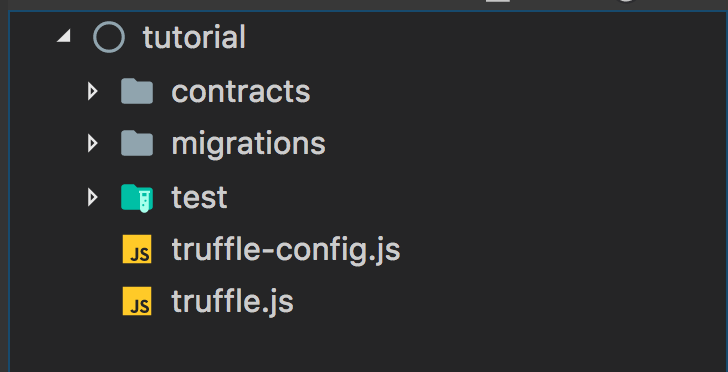Open the truffle-config.js file
The image size is (728, 372).
tap(286, 250)
